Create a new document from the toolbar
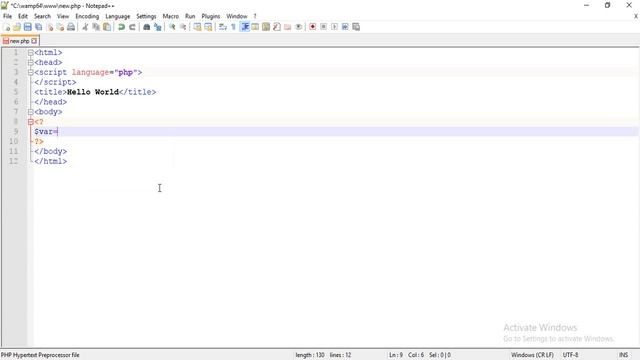The width and height of the screenshot is (640, 360). [7, 27]
